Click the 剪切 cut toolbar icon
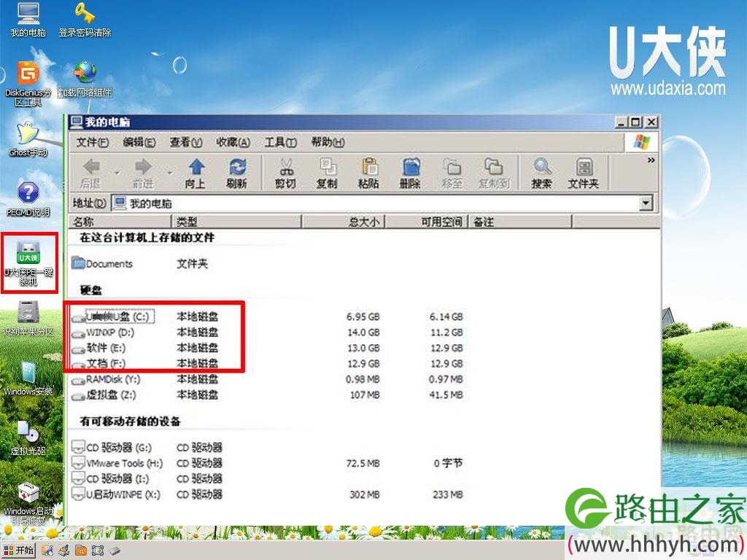Viewport: 747px width, 560px height. click(286, 174)
